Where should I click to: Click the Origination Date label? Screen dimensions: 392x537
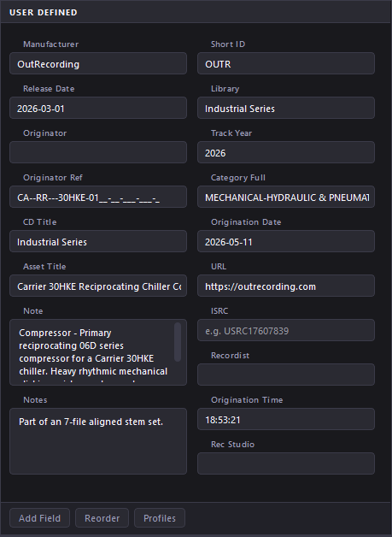click(246, 222)
